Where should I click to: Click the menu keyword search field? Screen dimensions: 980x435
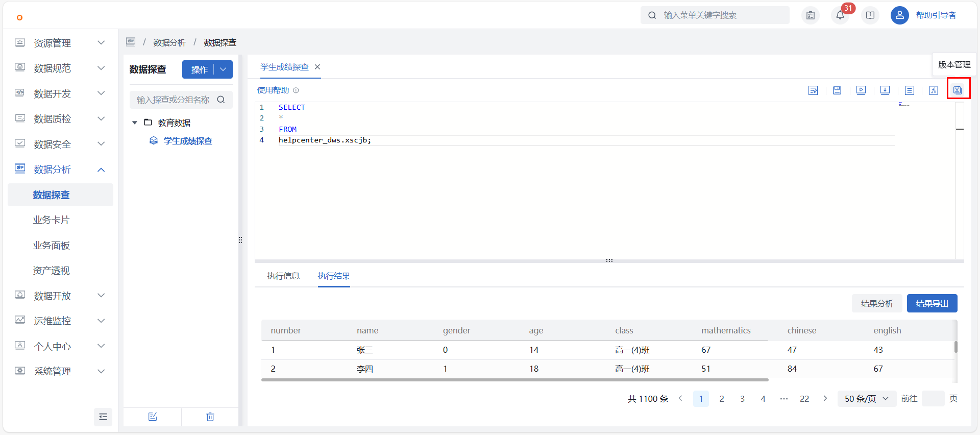click(x=715, y=15)
